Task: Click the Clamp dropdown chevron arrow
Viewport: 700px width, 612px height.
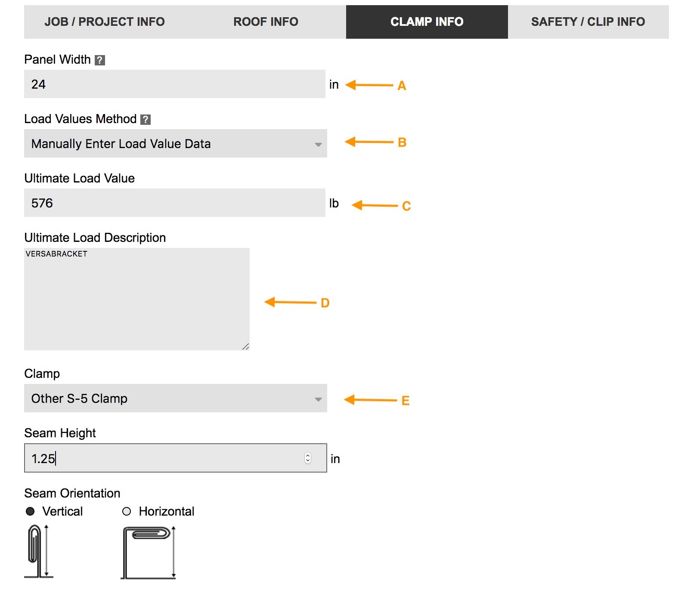Action: point(318,399)
